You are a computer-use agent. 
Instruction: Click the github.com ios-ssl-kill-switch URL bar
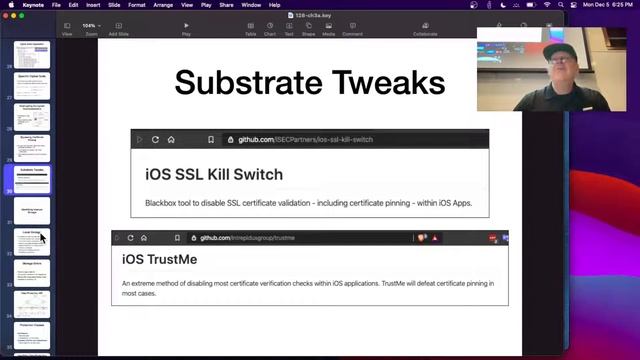354,140
